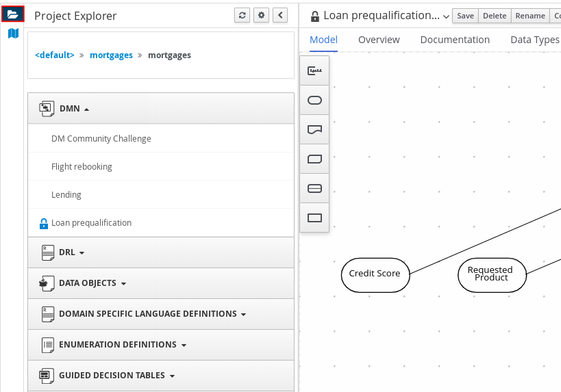Switch to the Documentation tab
This screenshot has height=392, width=561.
coord(455,40)
